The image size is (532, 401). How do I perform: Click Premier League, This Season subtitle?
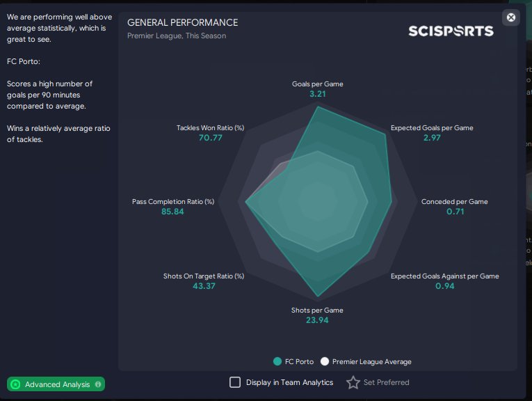coord(177,36)
